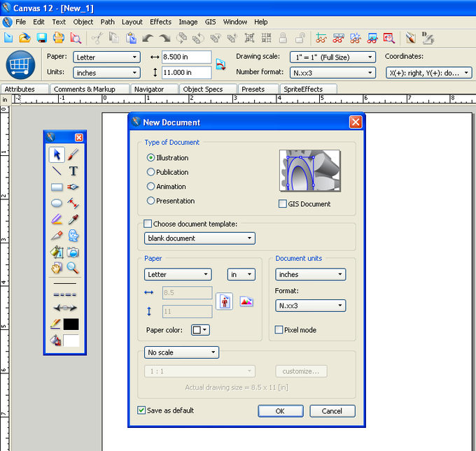Open the Units inches dropdown in properties bar
Screen dimensions: 476x451
point(106,73)
